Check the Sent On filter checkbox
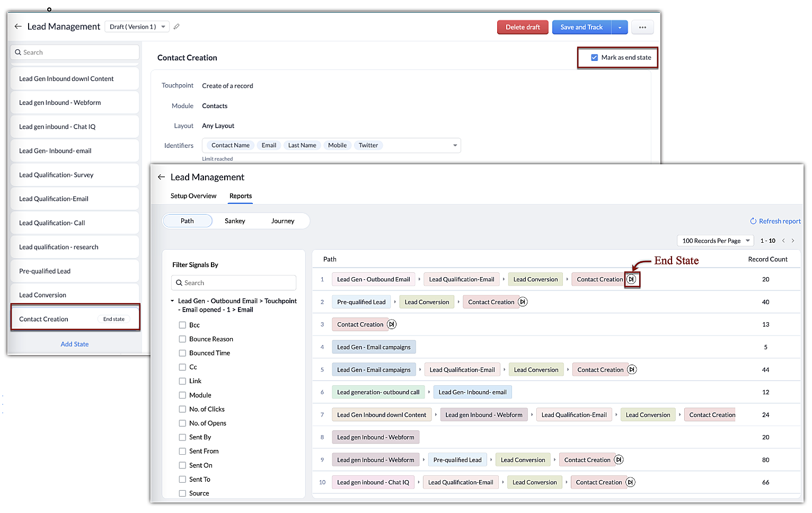This screenshot has width=812, height=513. (182, 465)
